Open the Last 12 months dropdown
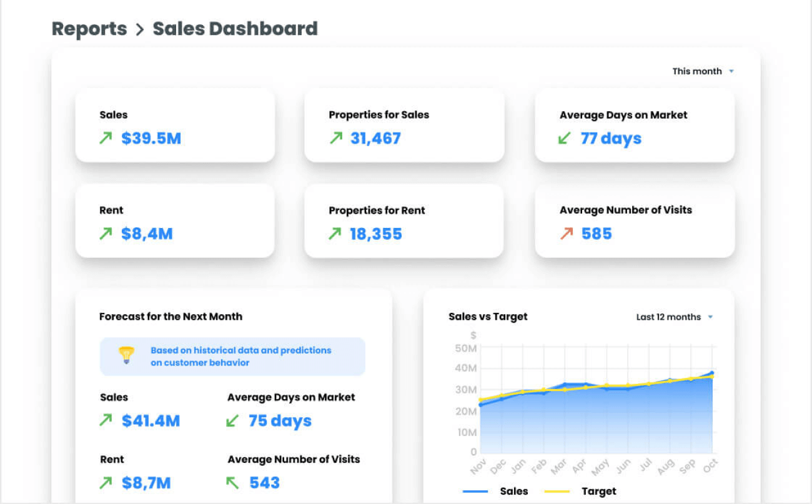 coord(675,317)
